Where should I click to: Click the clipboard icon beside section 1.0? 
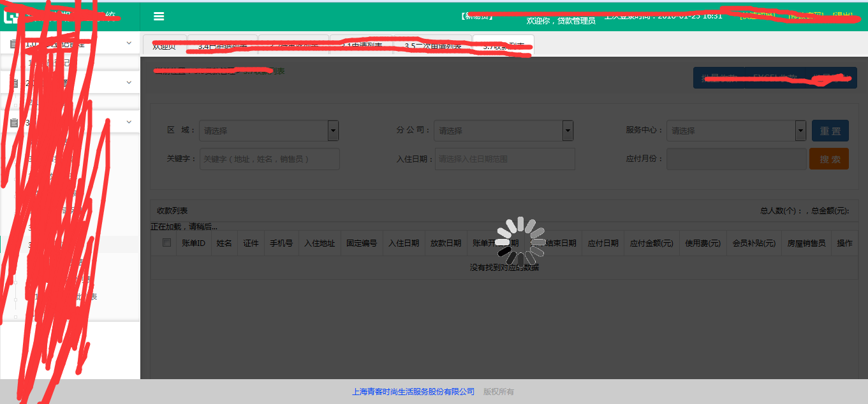click(14, 44)
